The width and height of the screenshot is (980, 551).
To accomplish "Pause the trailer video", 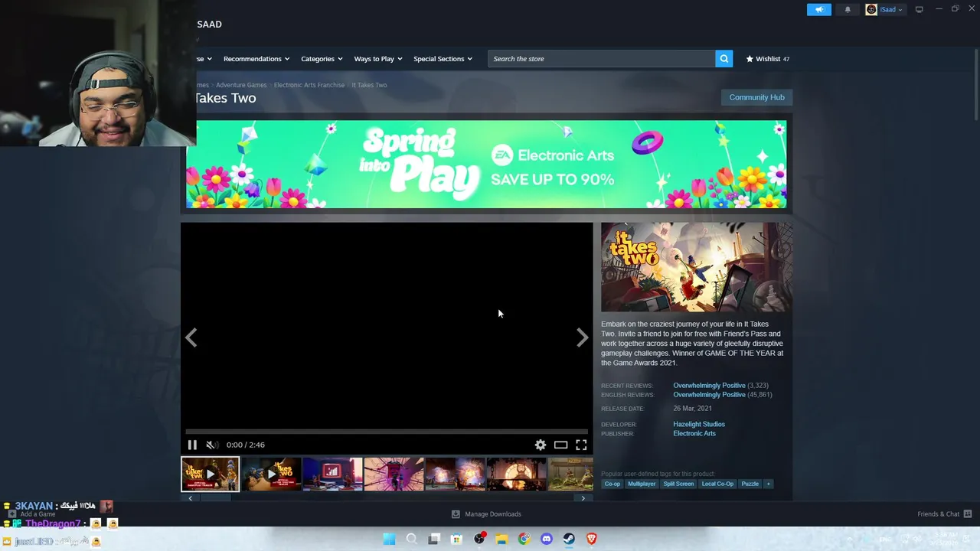I will pos(192,445).
